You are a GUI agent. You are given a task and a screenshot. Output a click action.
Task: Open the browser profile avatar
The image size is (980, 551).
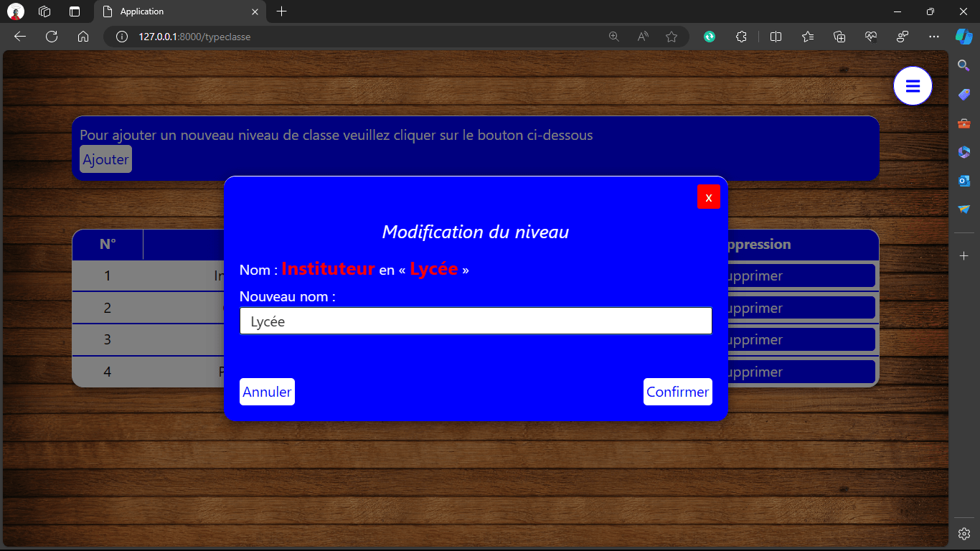(x=16, y=11)
